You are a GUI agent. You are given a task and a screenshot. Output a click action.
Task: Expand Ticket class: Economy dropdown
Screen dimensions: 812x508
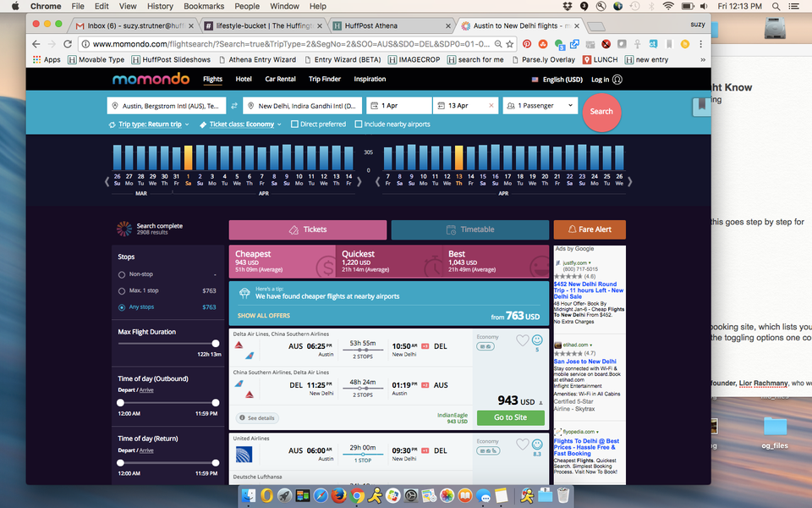coord(241,124)
